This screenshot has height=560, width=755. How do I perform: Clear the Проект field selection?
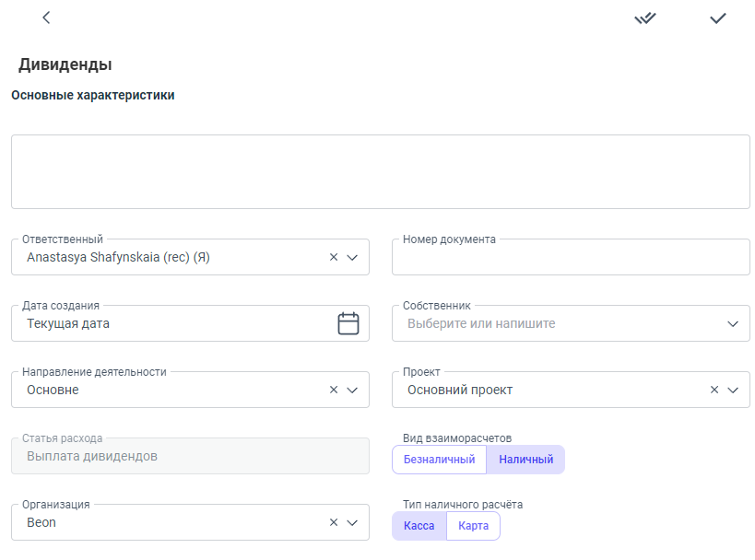714,390
